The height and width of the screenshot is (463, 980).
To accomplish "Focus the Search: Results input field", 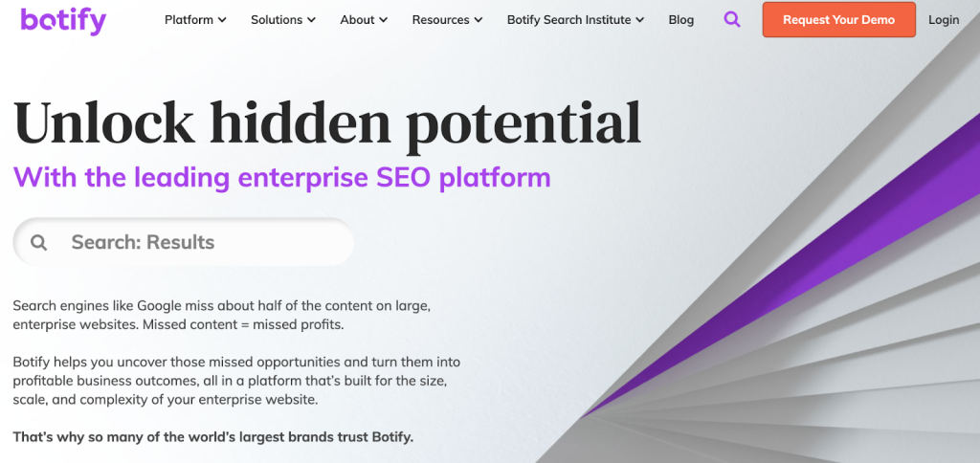I will (x=183, y=242).
